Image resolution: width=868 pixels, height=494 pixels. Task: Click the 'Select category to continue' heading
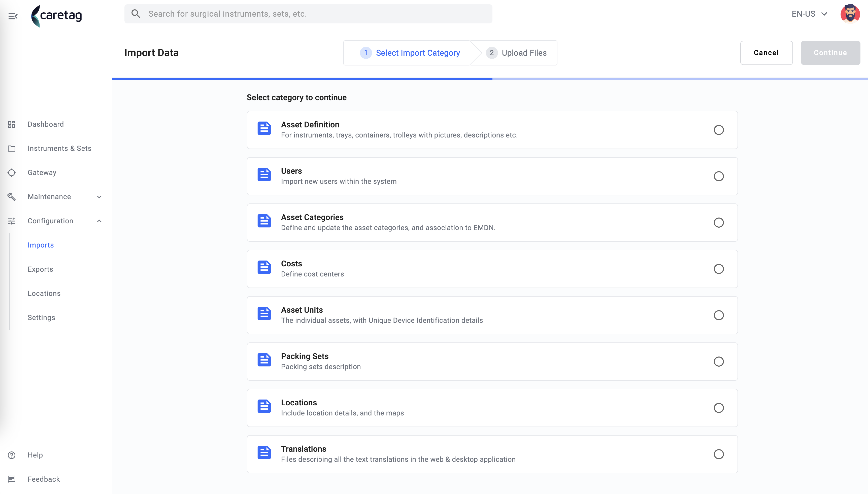tap(296, 97)
